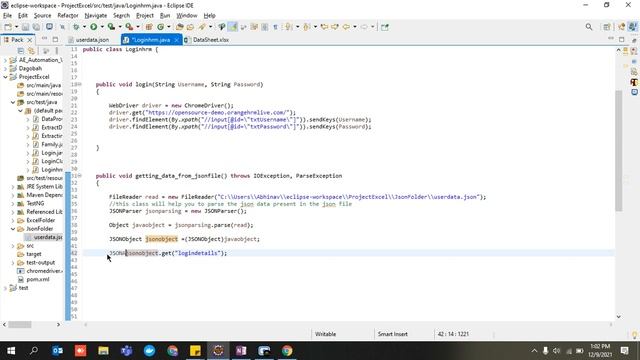The width and height of the screenshot is (640, 360).
Task: Click the Open Type folder icon
Action: coord(180,27)
